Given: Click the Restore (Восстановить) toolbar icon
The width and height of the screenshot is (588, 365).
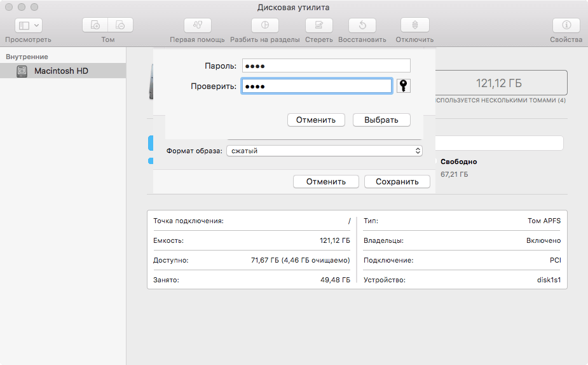Looking at the screenshot, I should 362,25.
